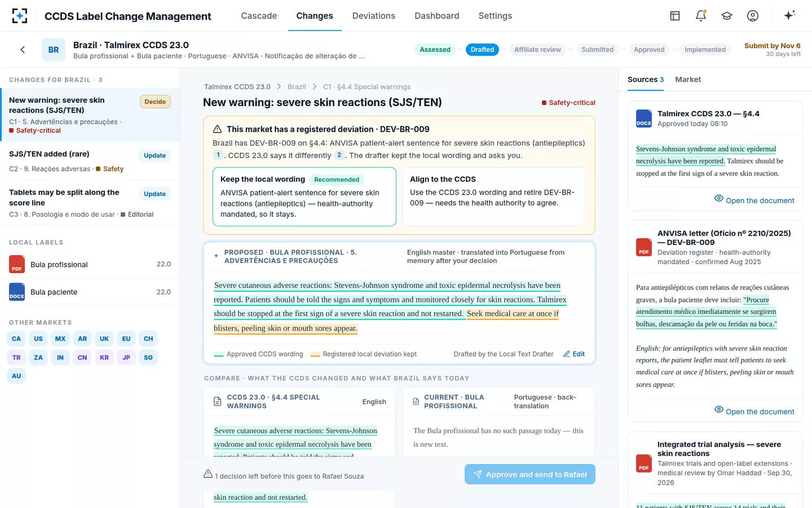Open the JP market chip
Image resolution: width=812 pixels, height=508 pixels.
coord(126,357)
